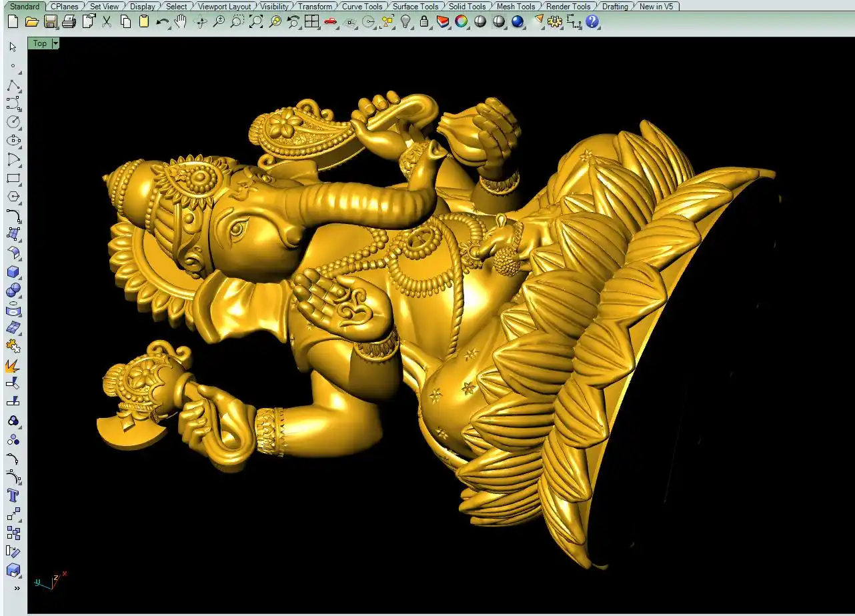Click the Pan hand tool icon
Image resolution: width=855 pixels, height=616 pixels.
tap(181, 21)
